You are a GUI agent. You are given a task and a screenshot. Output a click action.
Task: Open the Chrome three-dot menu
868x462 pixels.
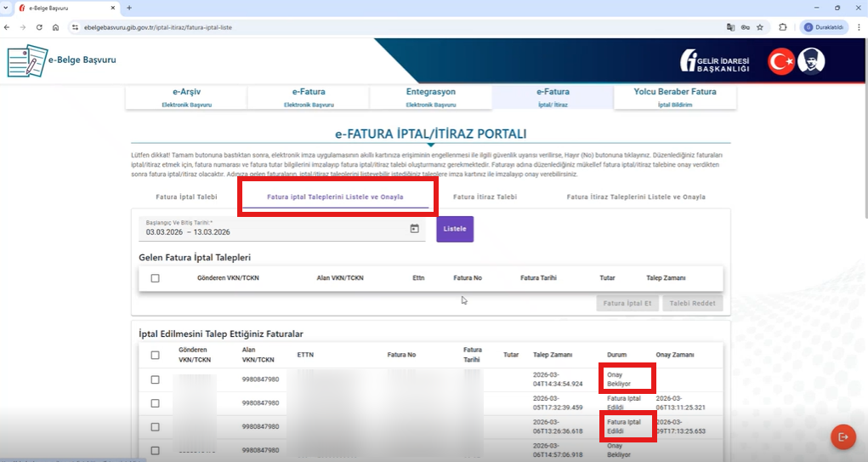click(859, 27)
